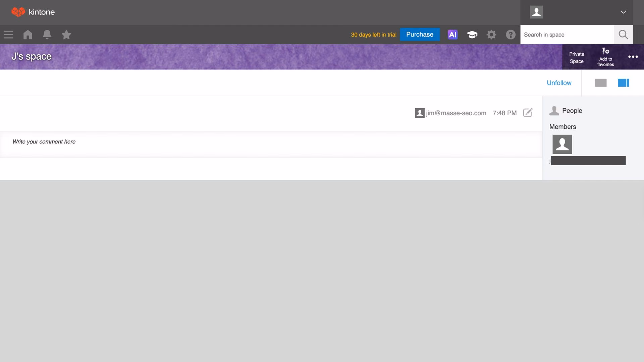Viewport: 644px width, 362px height.
Task: Open the notifications bell
Action: pyautogui.click(x=47, y=35)
